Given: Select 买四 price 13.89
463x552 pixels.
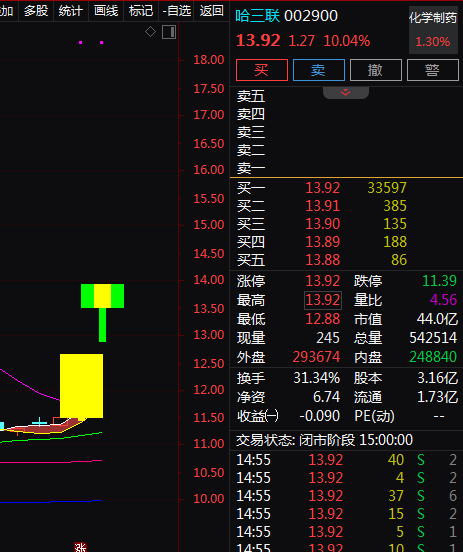Looking at the screenshot, I should 323,242.
